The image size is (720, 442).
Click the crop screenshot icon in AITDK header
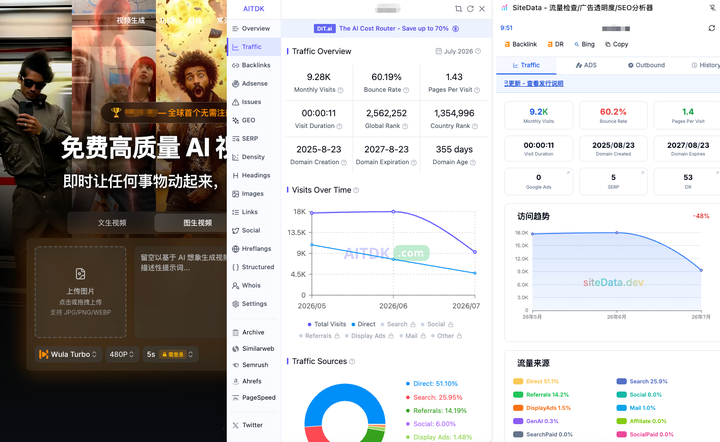point(458,9)
